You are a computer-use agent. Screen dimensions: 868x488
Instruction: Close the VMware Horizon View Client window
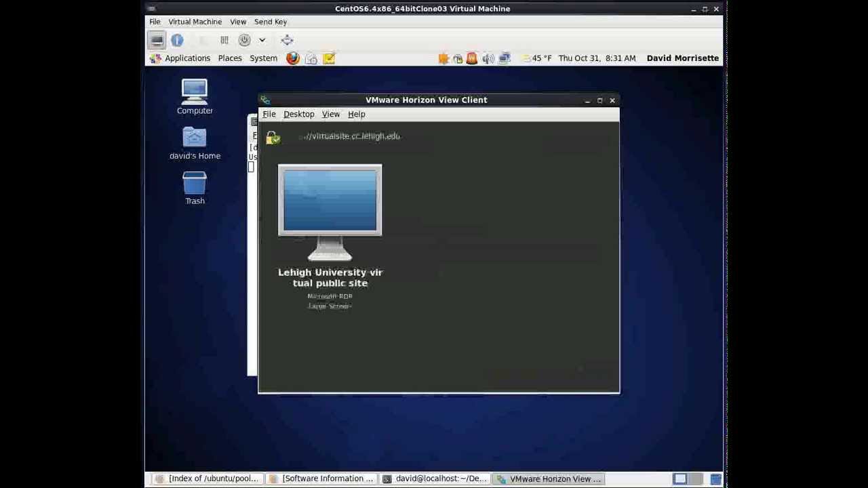click(612, 100)
